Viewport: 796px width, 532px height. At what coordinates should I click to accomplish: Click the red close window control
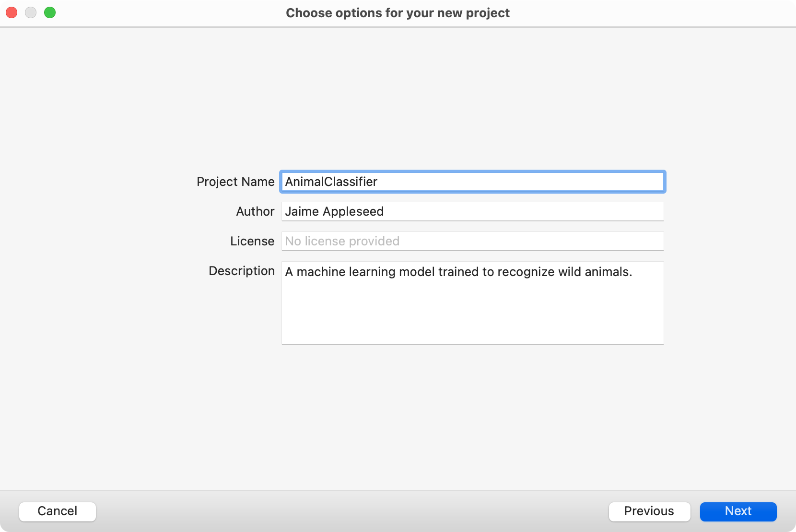[x=11, y=12]
